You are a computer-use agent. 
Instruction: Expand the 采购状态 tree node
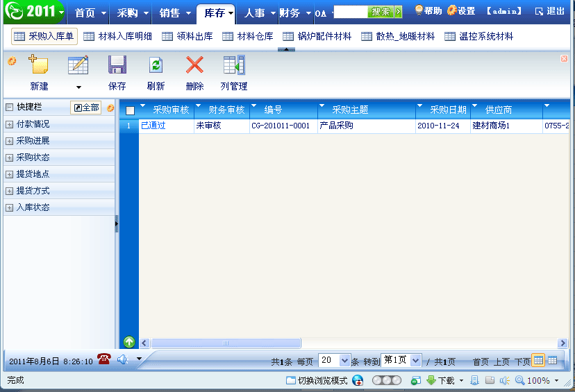tap(10, 158)
